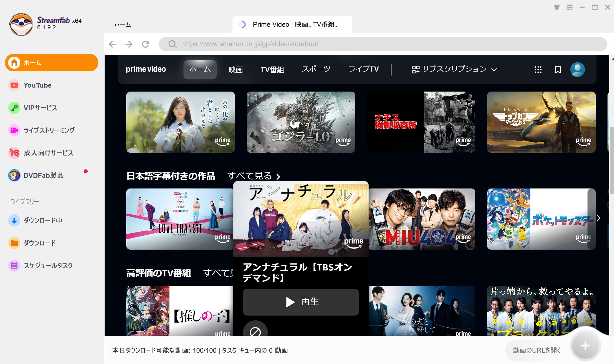Image resolution: width=614 pixels, height=364 pixels.
Task: Open the ポケットモンスター thumbnail
Action: pyautogui.click(x=541, y=219)
